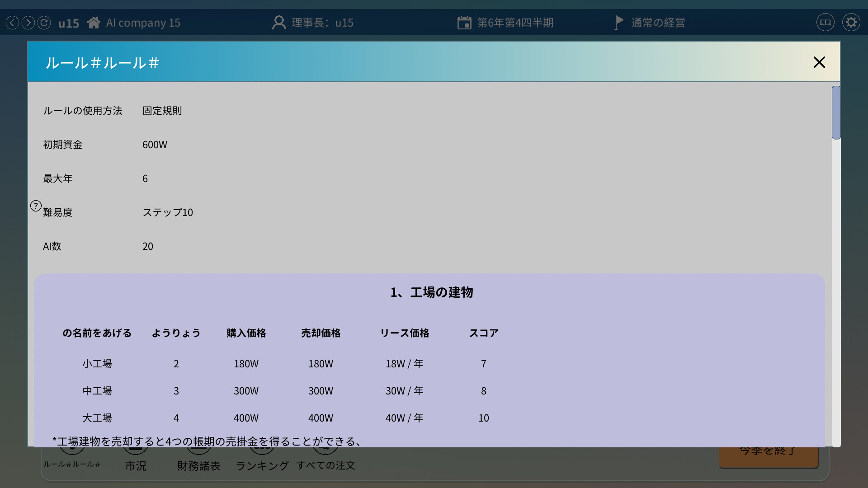The height and width of the screenshot is (488, 868).
Task: Click the flag icon for 通常の経営
Action: [x=619, y=23]
